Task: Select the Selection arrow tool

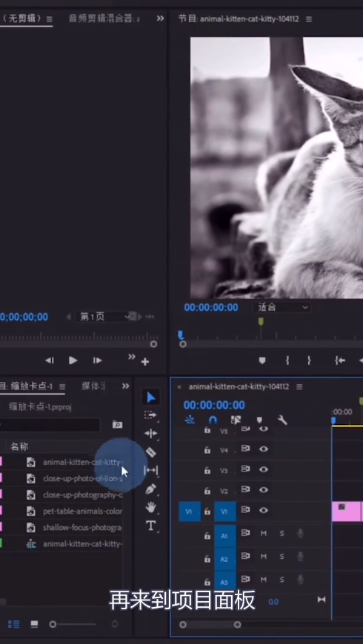Action: [x=151, y=398]
